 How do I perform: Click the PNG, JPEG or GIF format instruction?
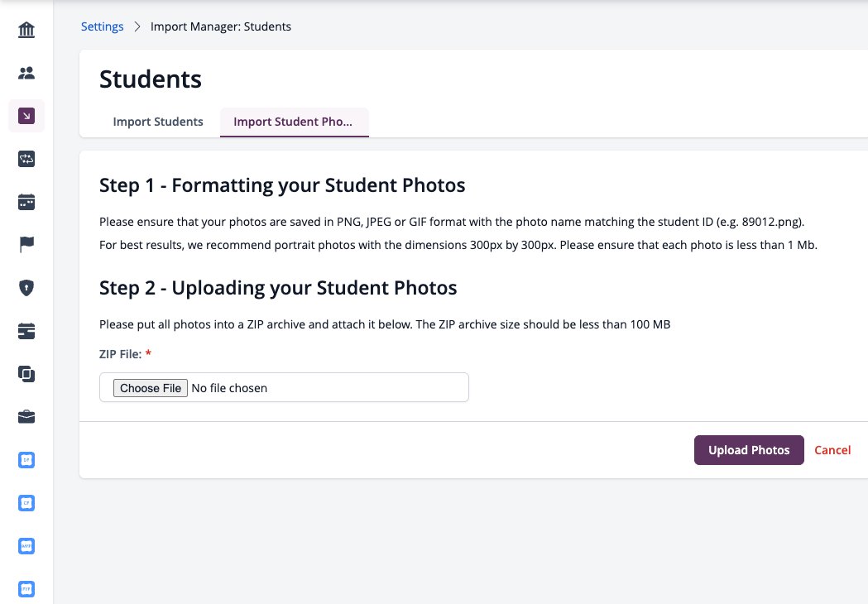[x=452, y=222]
